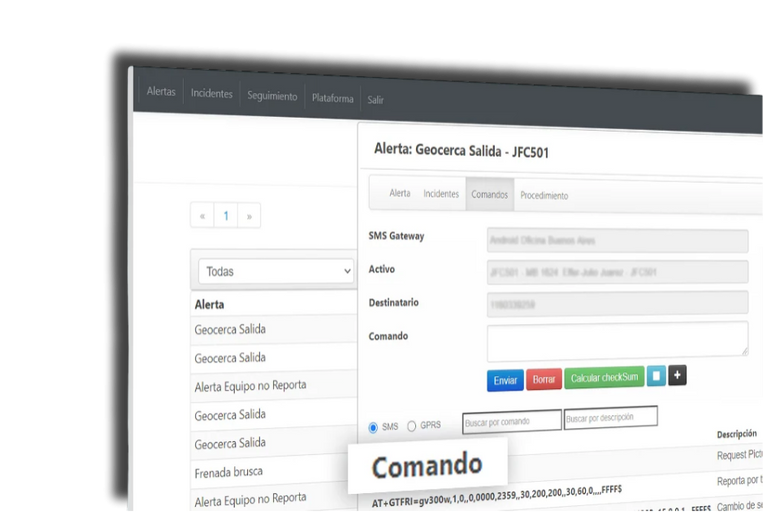Click Salir to log out

coord(375,100)
